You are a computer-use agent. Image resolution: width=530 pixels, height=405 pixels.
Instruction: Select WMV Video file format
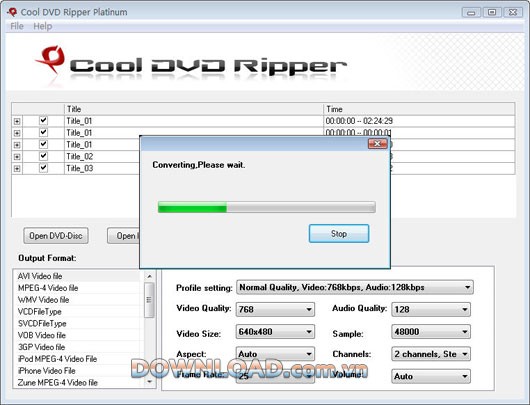point(77,300)
